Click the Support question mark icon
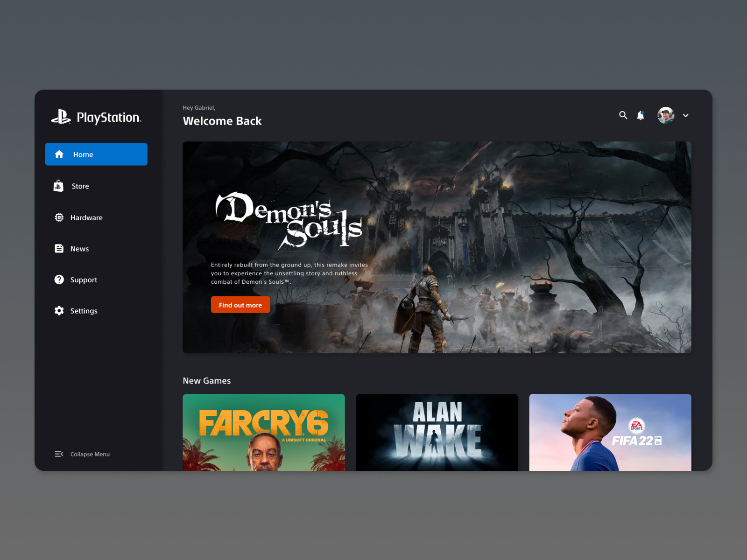Viewport: 747px width, 560px height. coord(59,280)
